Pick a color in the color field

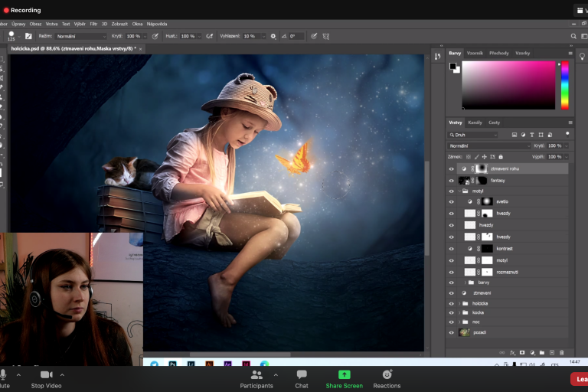(x=508, y=84)
